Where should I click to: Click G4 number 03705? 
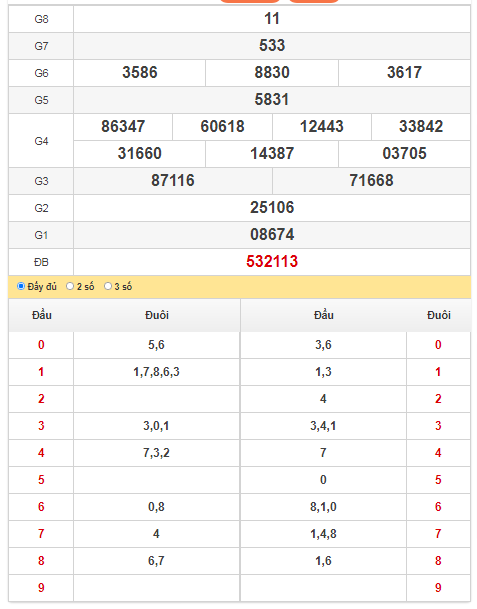[404, 153]
